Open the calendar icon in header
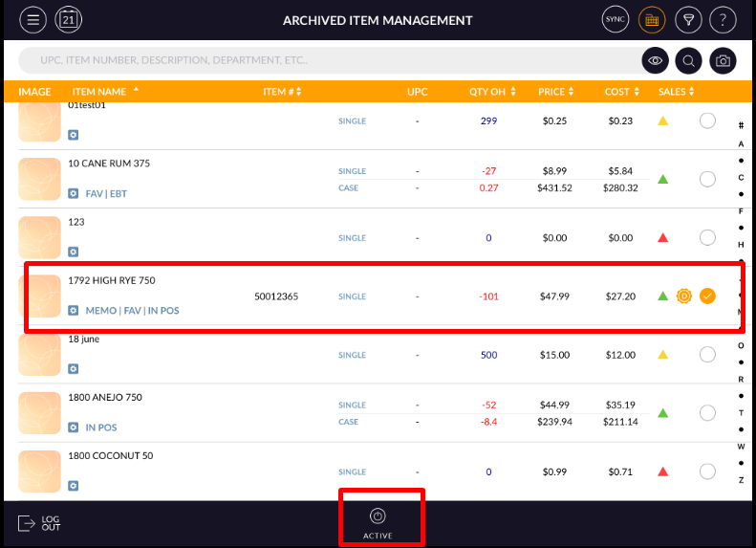Screen dimensions: 756x548 point(69,19)
